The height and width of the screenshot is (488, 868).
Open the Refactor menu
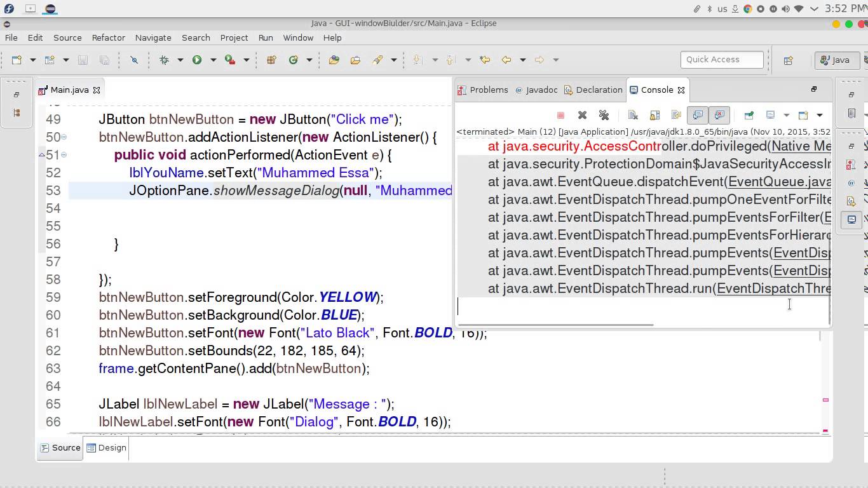[x=108, y=37]
